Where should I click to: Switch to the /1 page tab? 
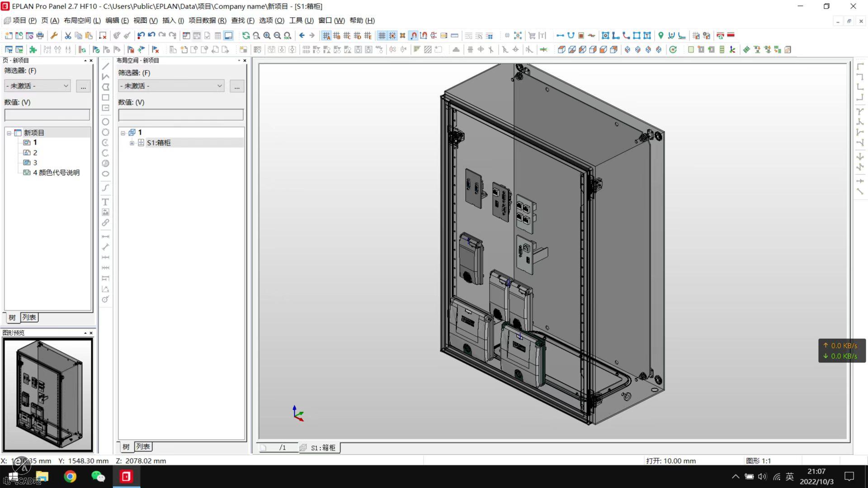278,448
